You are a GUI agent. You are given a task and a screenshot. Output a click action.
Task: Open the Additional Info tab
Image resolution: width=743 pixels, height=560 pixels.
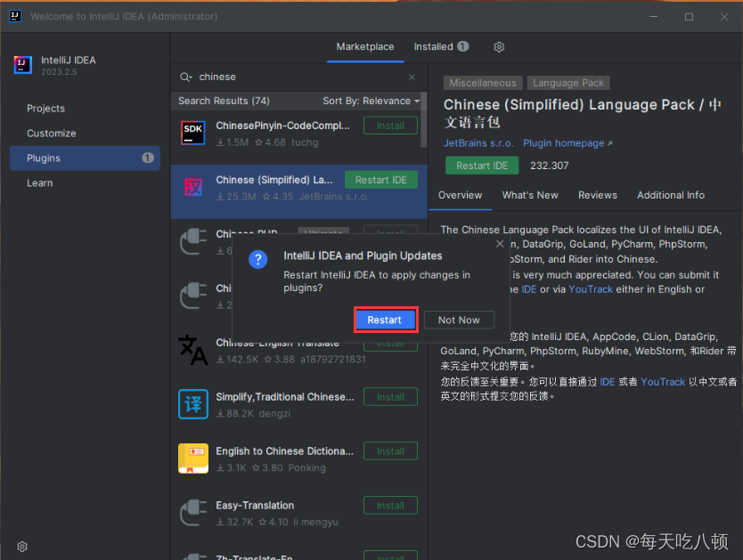click(x=670, y=195)
